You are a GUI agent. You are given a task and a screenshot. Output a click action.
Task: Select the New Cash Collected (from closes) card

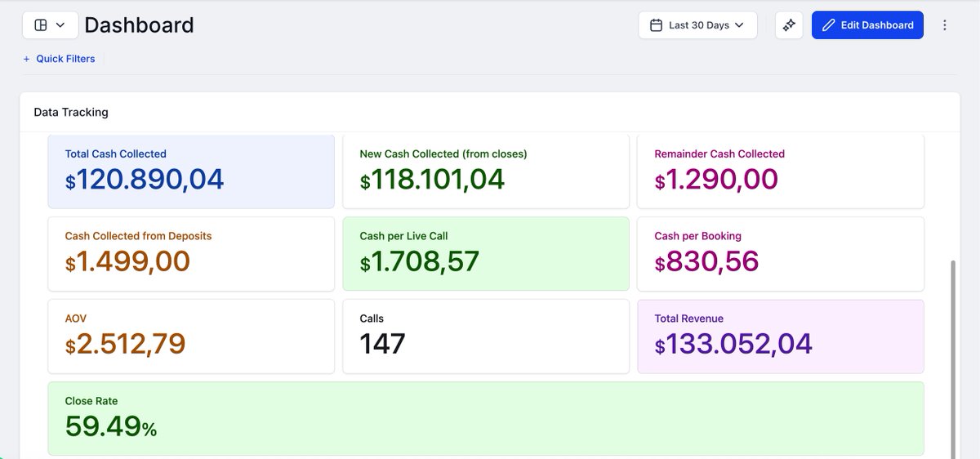[x=486, y=172]
